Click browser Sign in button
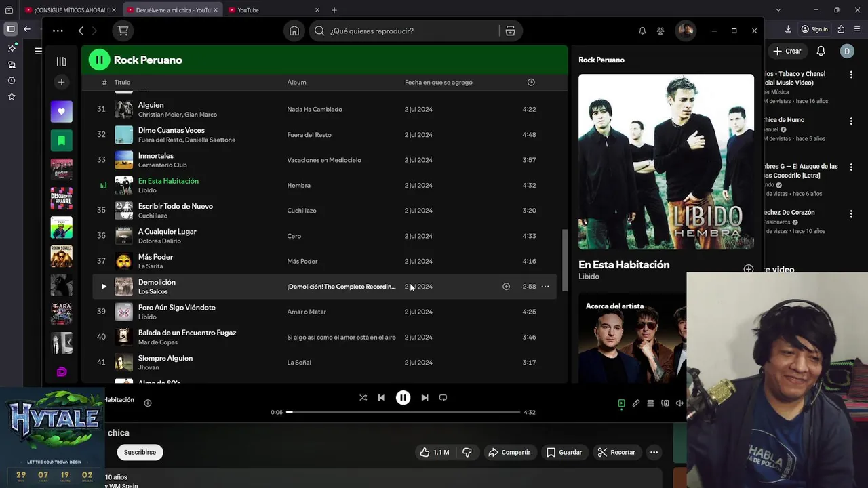 coord(814,29)
